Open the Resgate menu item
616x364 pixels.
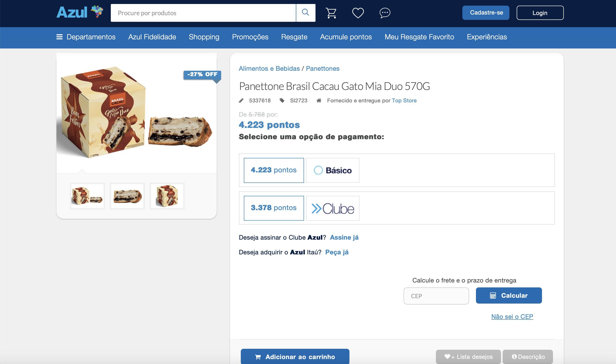[x=294, y=37]
